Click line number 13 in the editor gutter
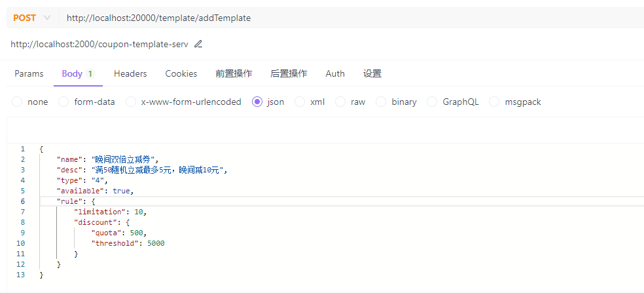The height and width of the screenshot is (293, 644). click(x=20, y=275)
